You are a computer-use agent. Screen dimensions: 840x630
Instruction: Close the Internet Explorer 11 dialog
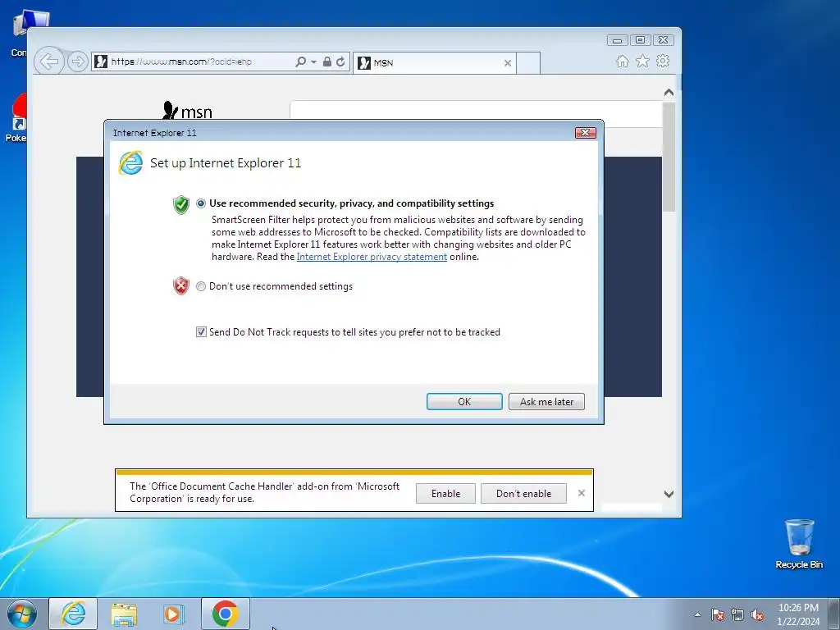[x=585, y=133]
